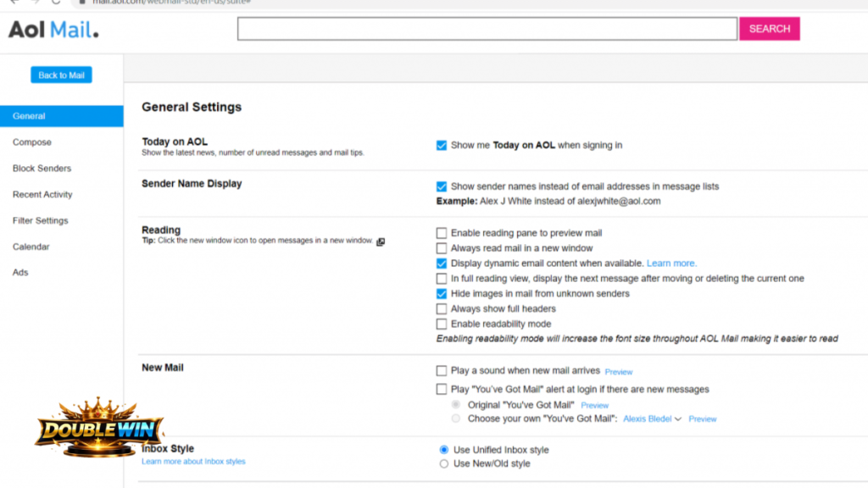Enable readability mode checkbox
The image size is (868, 488).
[441, 324]
